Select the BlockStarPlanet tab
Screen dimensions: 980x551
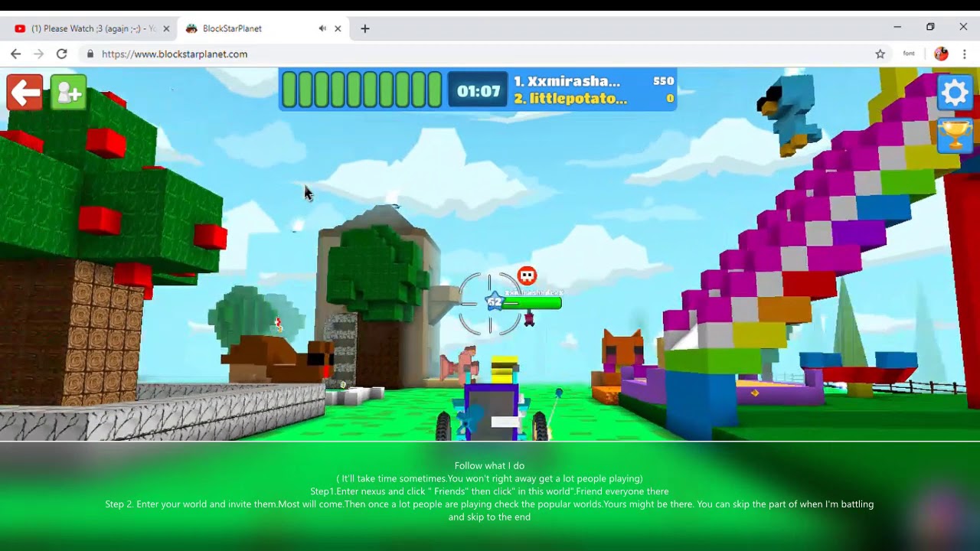263,28
